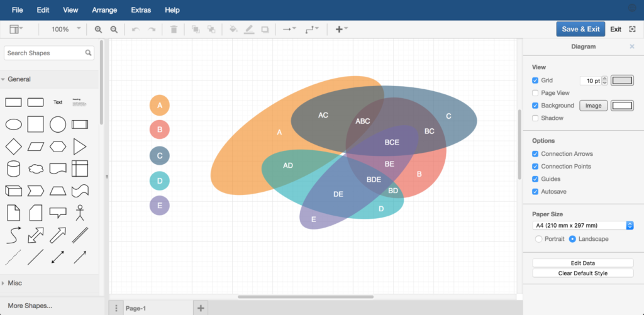Click the background Image button
644x315 pixels.
point(593,106)
